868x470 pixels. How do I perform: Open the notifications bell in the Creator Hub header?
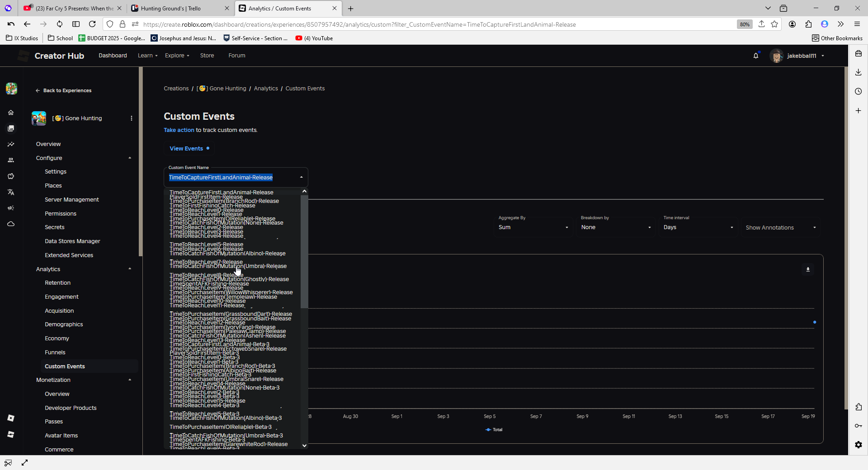(756, 55)
